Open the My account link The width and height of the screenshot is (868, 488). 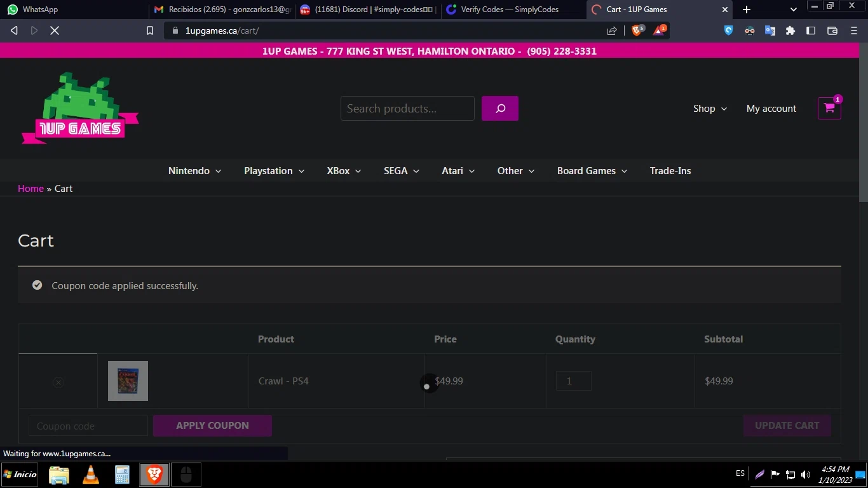pos(771,109)
